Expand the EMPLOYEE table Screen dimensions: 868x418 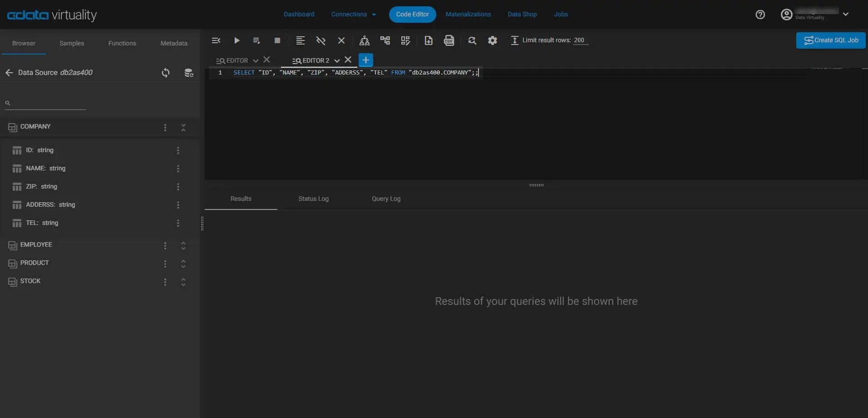[x=183, y=246]
